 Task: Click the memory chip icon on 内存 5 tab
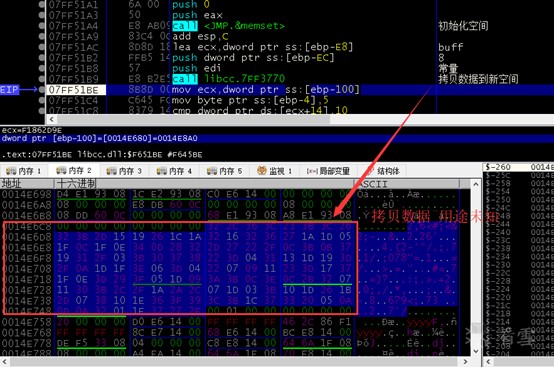[x=212, y=171]
